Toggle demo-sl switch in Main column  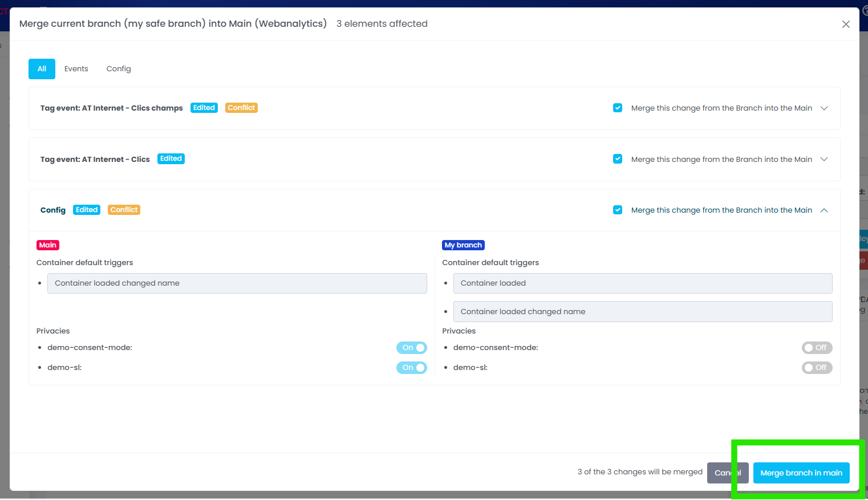[x=411, y=368]
